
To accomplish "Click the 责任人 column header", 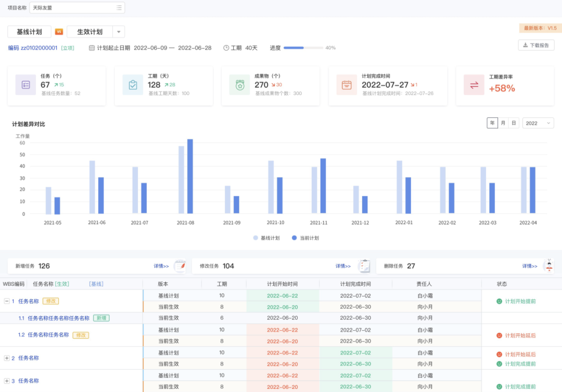I will click(425, 284).
